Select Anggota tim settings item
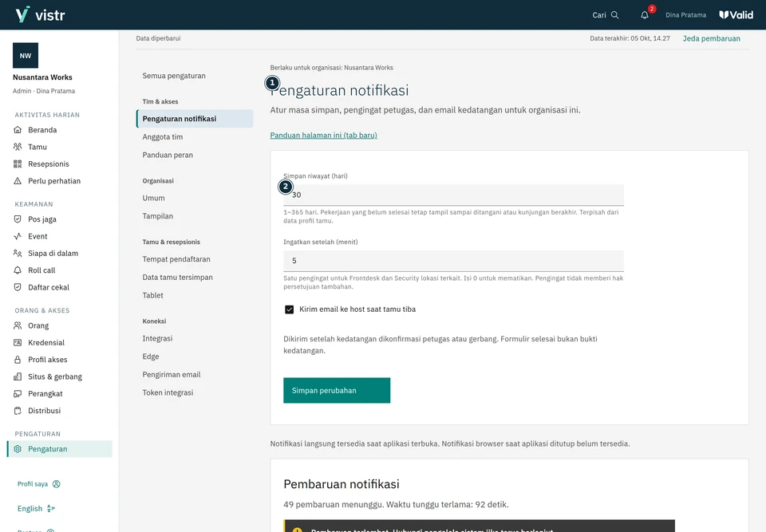The image size is (766, 532). pos(163,137)
